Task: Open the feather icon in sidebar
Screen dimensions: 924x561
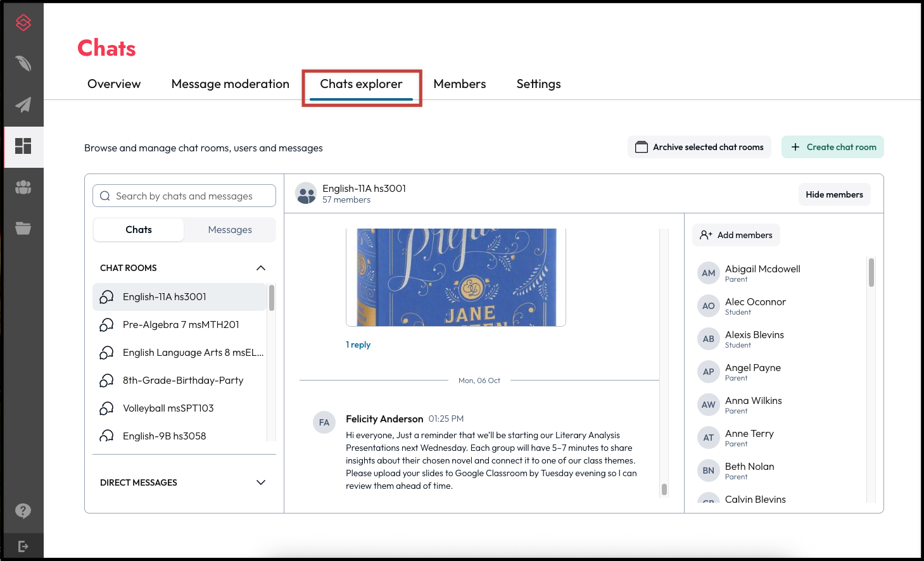Action: click(23, 63)
